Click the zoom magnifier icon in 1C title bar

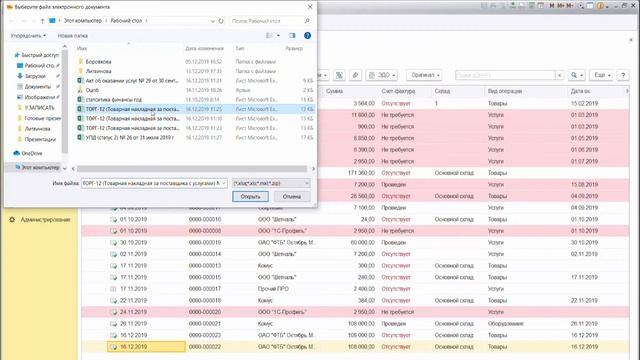[580, 6]
